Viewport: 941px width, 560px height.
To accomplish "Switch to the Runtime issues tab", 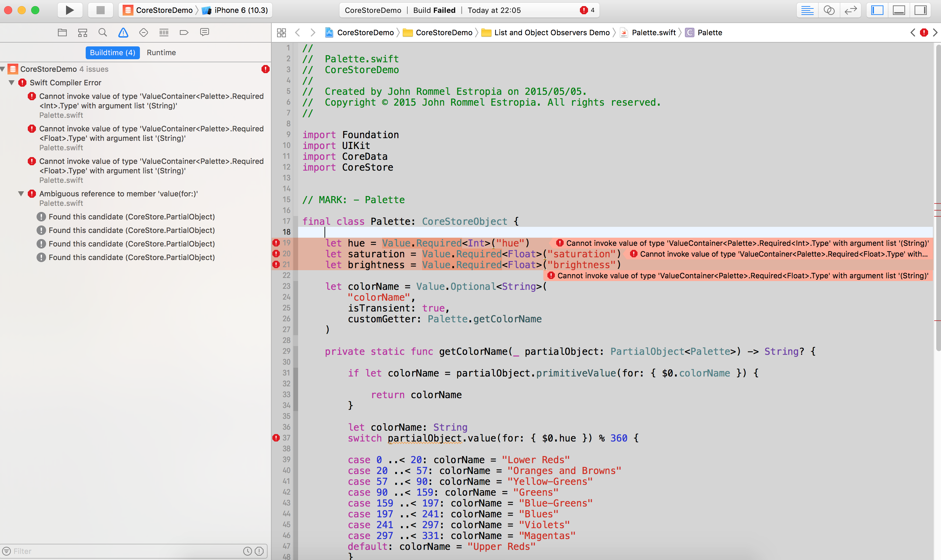I will click(x=161, y=52).
